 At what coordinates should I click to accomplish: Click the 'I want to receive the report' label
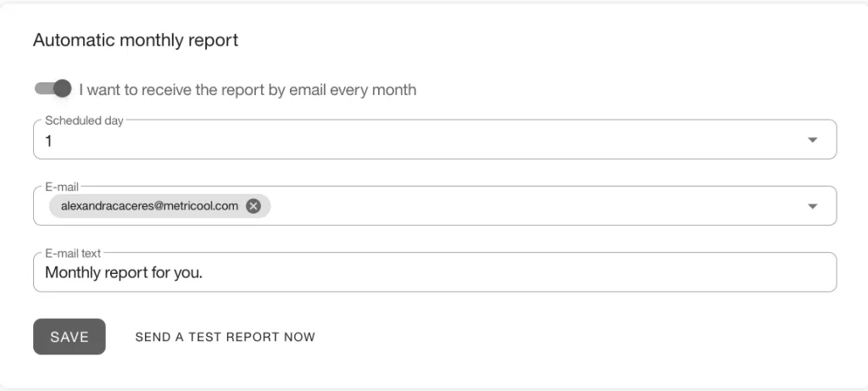(x=248, y=90)
